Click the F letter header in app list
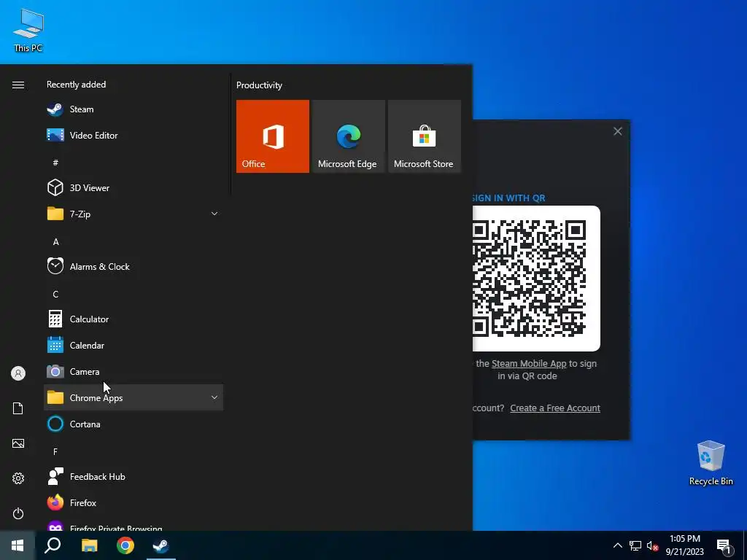This screenshot has height=560, width=747. click(x=55, y=451)
